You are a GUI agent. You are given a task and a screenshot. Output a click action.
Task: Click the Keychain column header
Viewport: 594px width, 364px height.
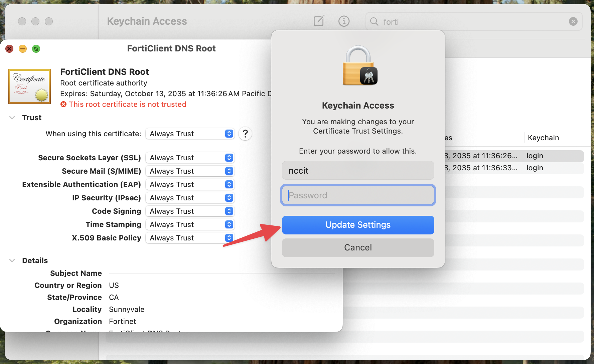pos(543,138)
